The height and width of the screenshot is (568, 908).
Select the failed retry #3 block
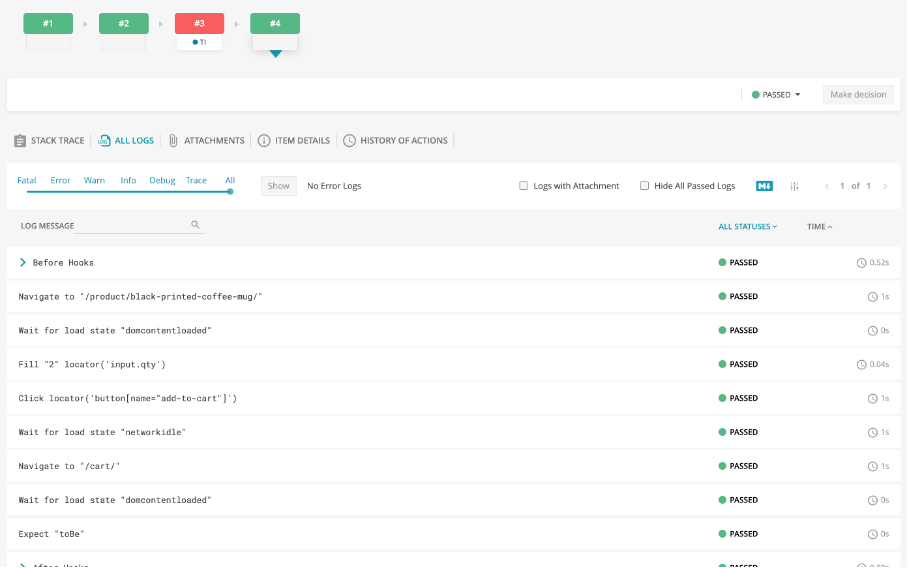[199, 23]
